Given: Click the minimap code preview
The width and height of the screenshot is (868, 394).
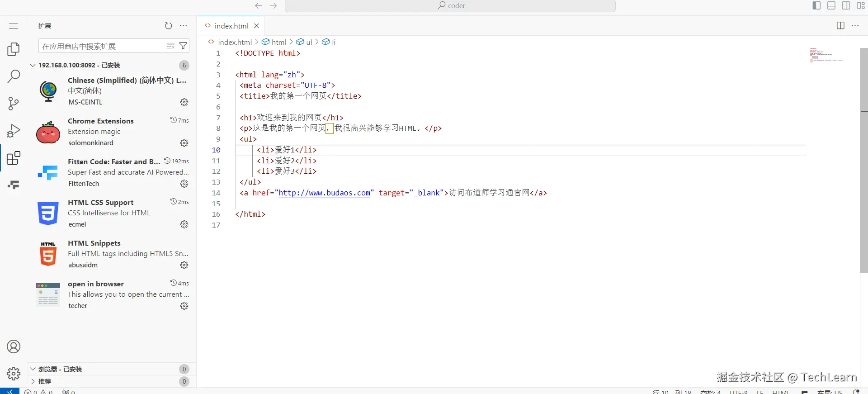Looking at the screenshot, I should 826,55.
